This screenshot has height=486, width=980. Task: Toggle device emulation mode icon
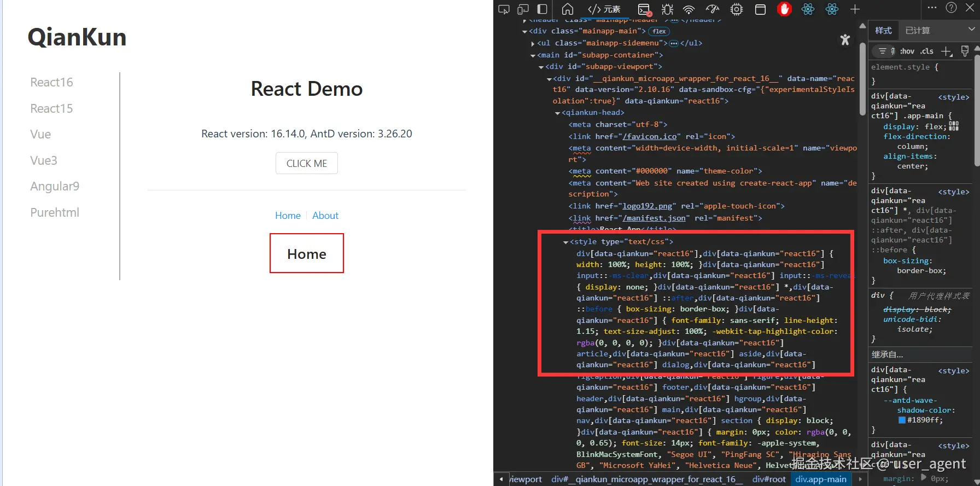click(x=523, y=9)
